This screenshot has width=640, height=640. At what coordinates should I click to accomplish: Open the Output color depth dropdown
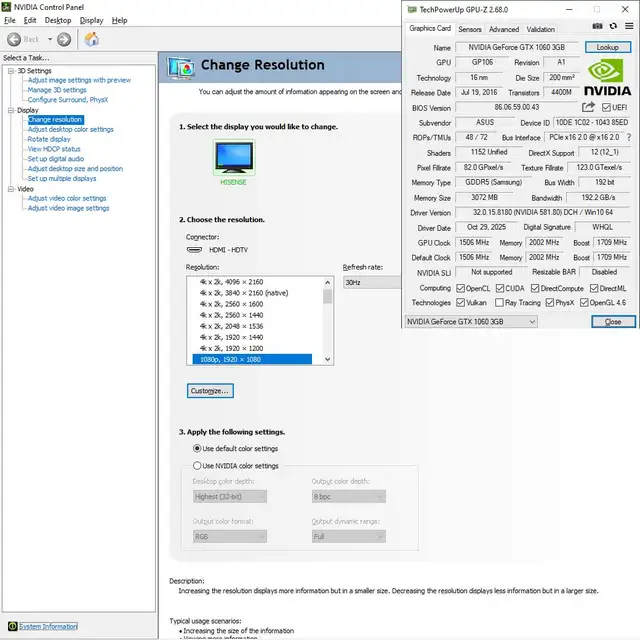(x=349, y=496)
